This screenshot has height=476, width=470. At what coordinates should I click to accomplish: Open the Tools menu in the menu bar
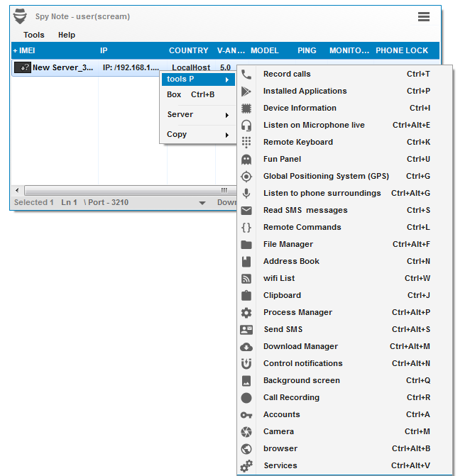33,35
